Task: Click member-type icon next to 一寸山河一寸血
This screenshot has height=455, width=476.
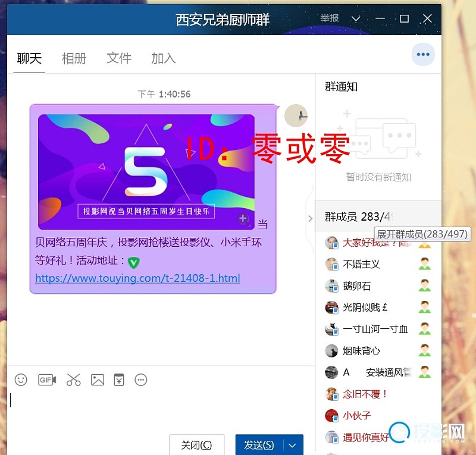Action: 424,329
